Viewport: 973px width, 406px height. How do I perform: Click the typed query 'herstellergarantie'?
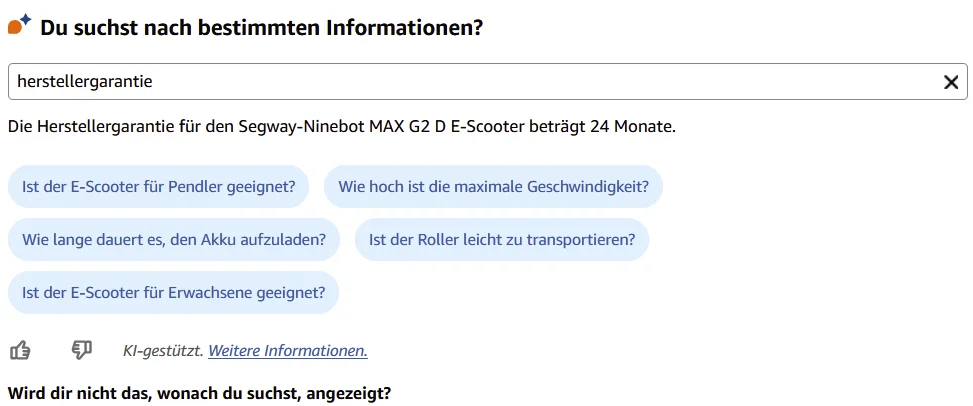coord(84,82)
